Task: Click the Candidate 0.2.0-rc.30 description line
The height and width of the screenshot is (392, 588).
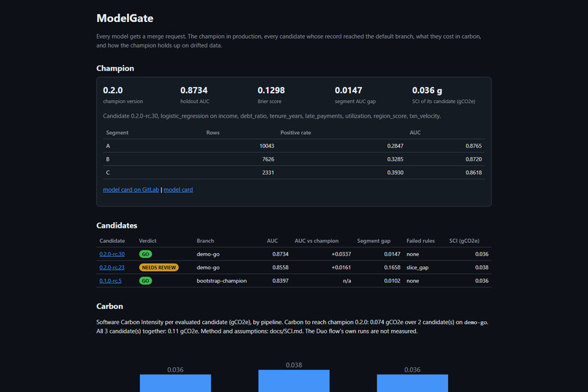Action: pyautogui.click(x=272, y=116)
